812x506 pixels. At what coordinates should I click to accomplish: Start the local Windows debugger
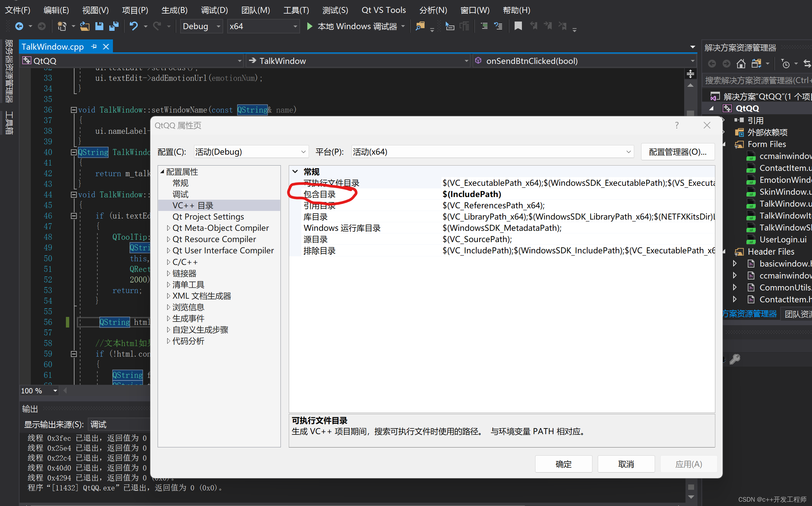(310, 26)
